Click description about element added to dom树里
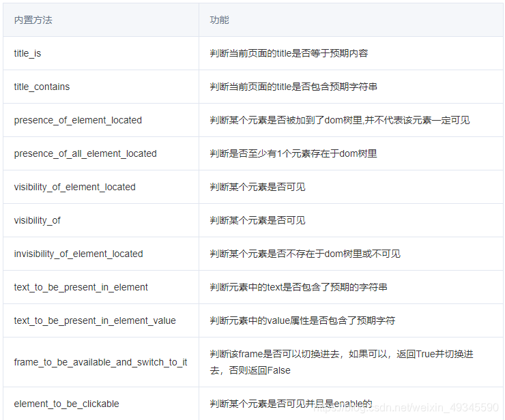Image resolution: width=505 pixels, height=420 pixels. (x=340, y=121)
